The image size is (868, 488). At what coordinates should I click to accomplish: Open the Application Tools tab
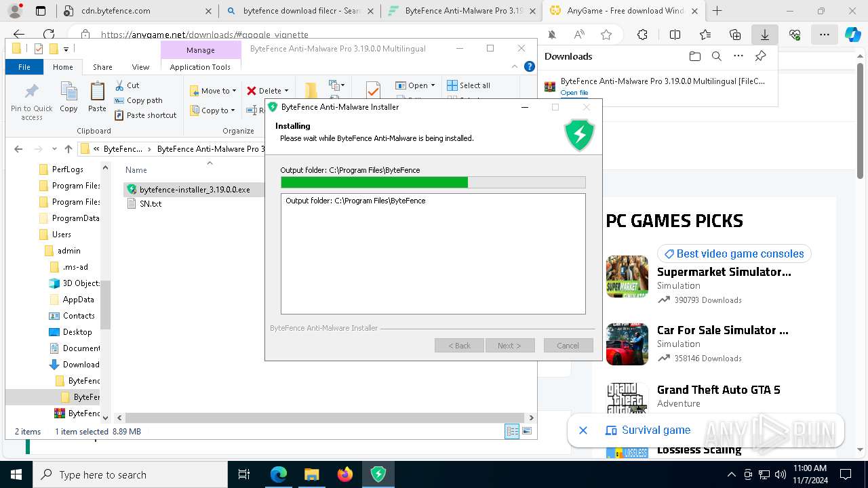click(x=200, y=67)
